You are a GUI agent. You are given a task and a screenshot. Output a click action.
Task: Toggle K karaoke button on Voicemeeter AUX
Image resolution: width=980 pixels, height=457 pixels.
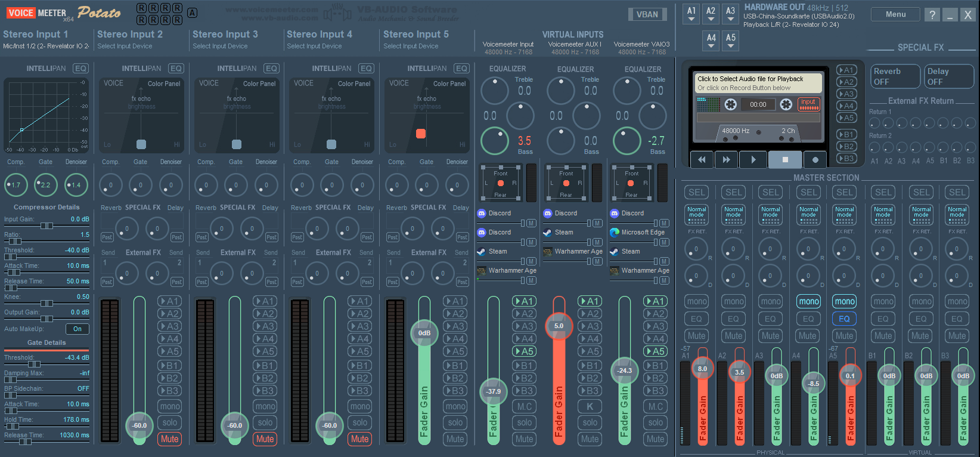(x=590, y=406)
